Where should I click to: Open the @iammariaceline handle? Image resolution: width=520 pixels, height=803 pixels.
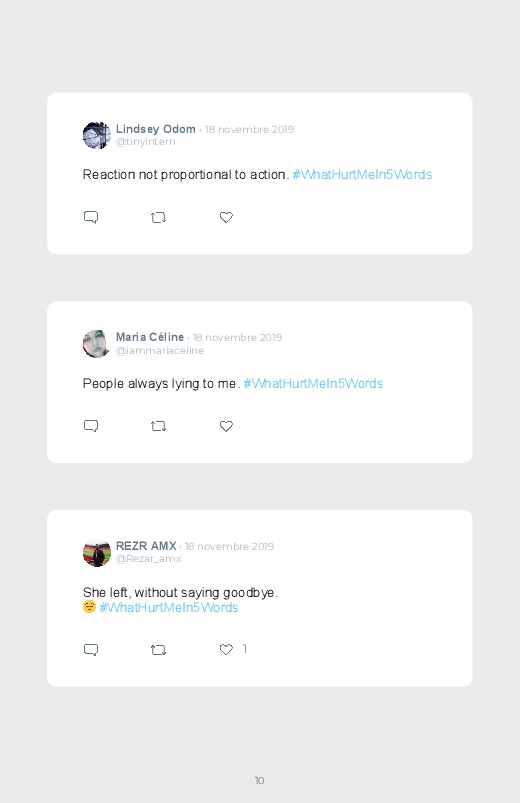(160, 351)
